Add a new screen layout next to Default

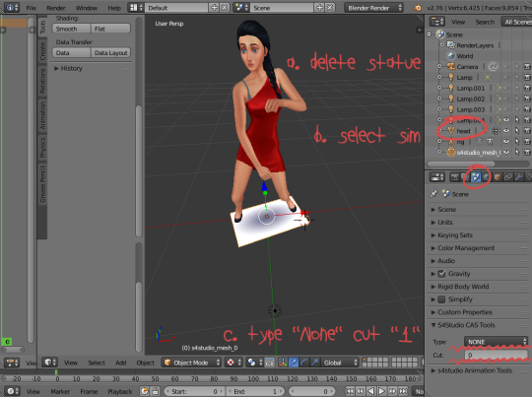(214, 8)
